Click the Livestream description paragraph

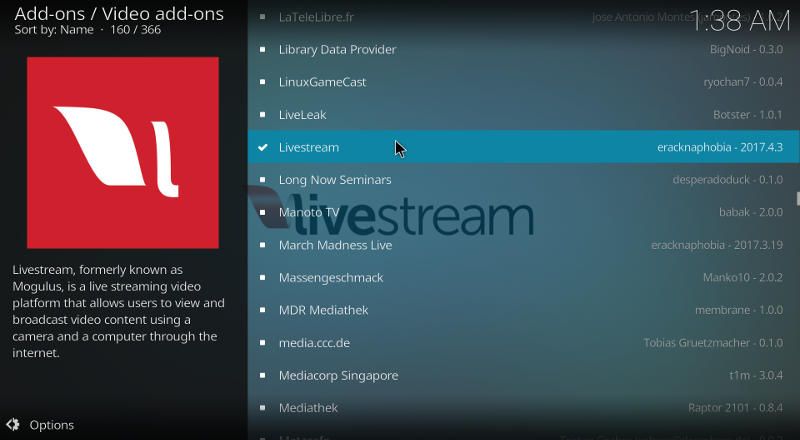pyautogui.click(x=118, y=311)
